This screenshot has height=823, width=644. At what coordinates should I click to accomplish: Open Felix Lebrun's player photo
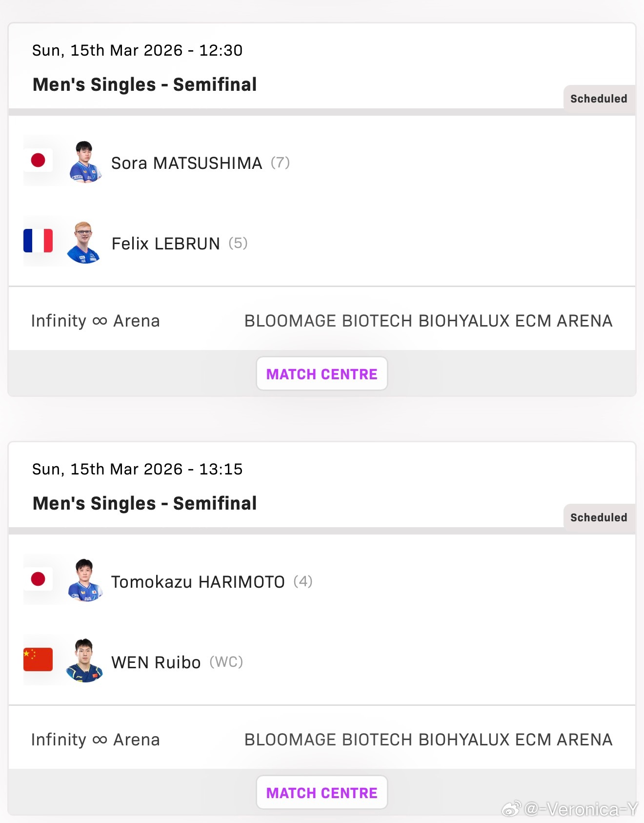83,242
